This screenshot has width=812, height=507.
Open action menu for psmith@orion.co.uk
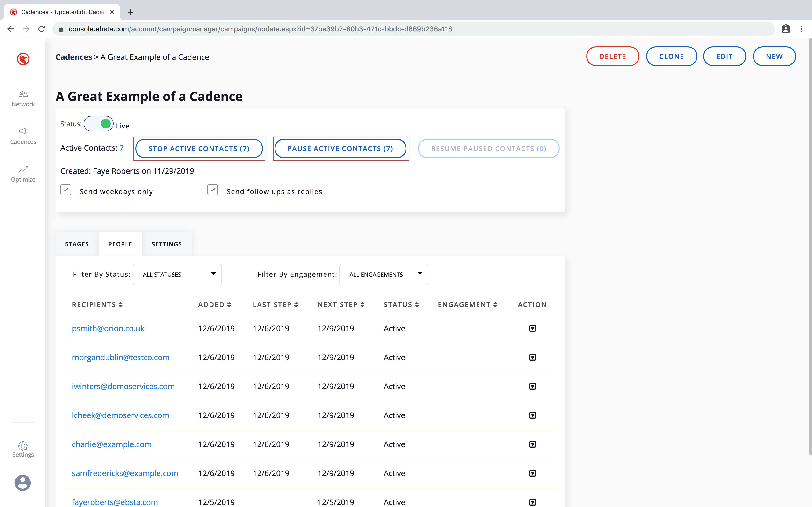(532, 329)
